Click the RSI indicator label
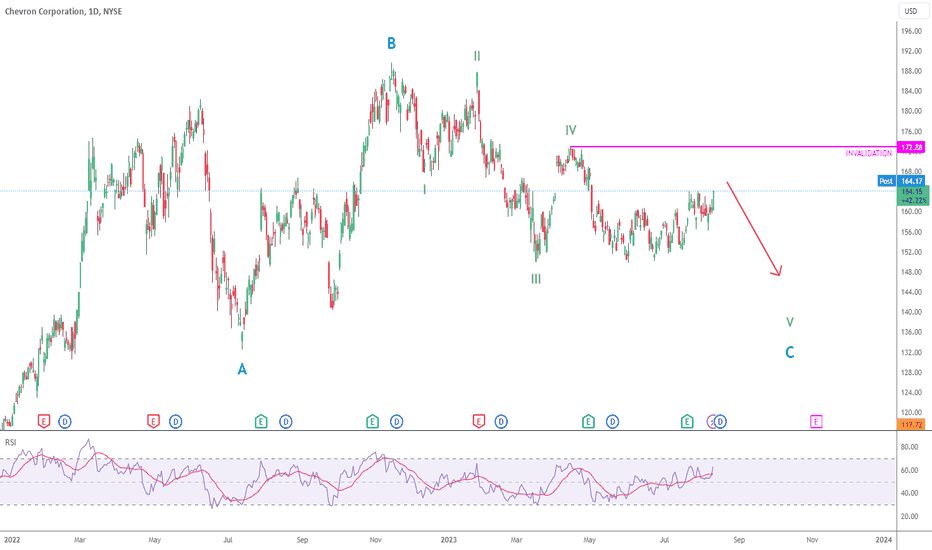Screen dimensions: 932x550 tap(10, 442)
